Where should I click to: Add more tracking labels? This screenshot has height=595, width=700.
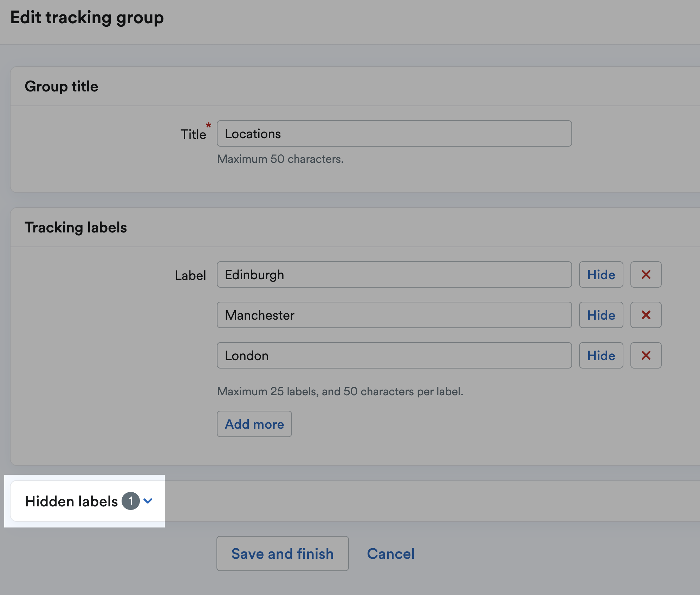pos(254,424)
